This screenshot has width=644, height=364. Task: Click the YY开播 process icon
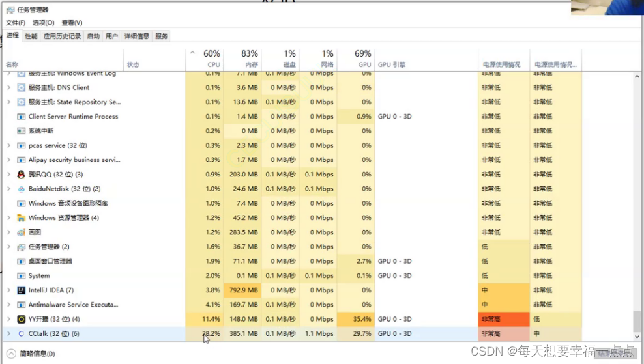pos(22,319)
